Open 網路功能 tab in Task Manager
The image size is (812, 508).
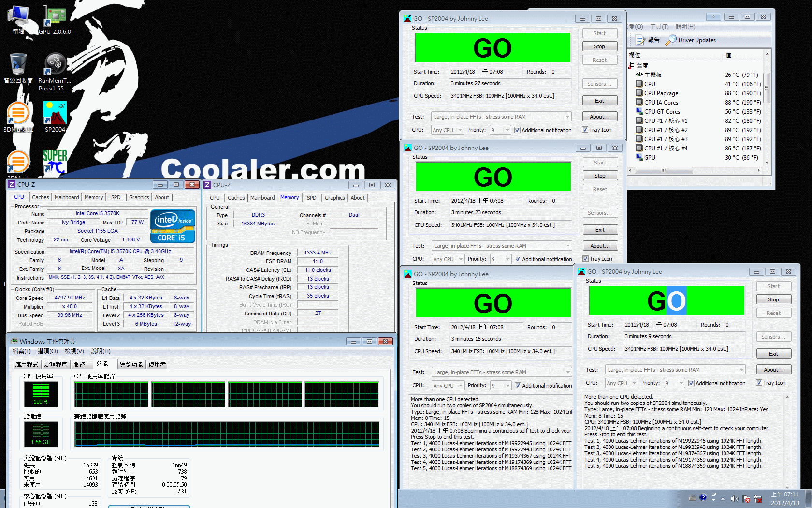pyautogui.click(x=131, y=364)
